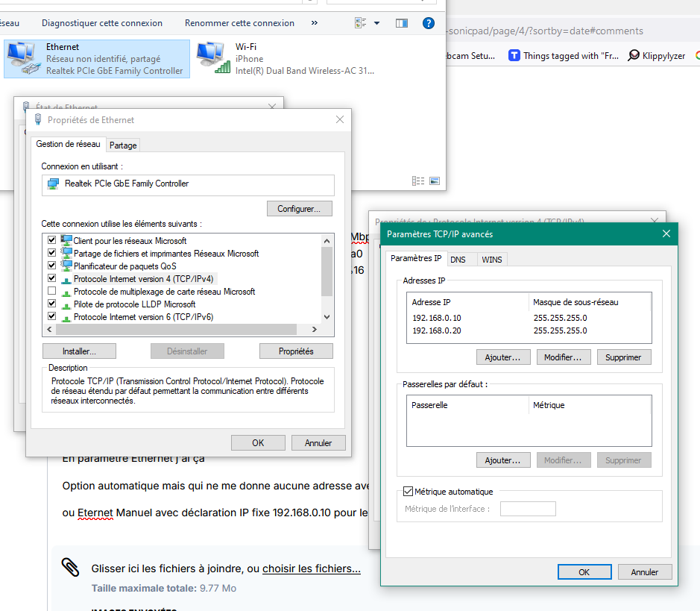Open the Paramètres IP tab
This screenshot has height=611, width=700.
pyautogui.click(x=416, y=259)
